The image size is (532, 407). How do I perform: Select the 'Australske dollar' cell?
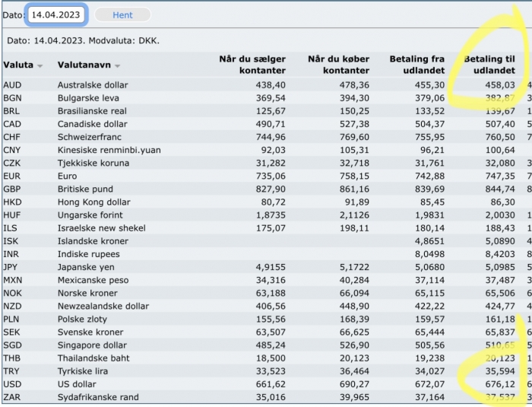pos(93,85)
